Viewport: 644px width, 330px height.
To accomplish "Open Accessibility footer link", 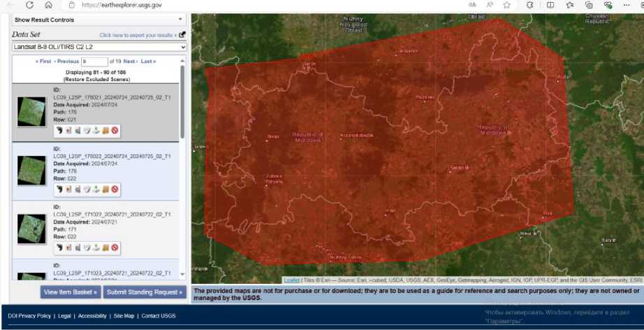I will (x=92, y=316).
